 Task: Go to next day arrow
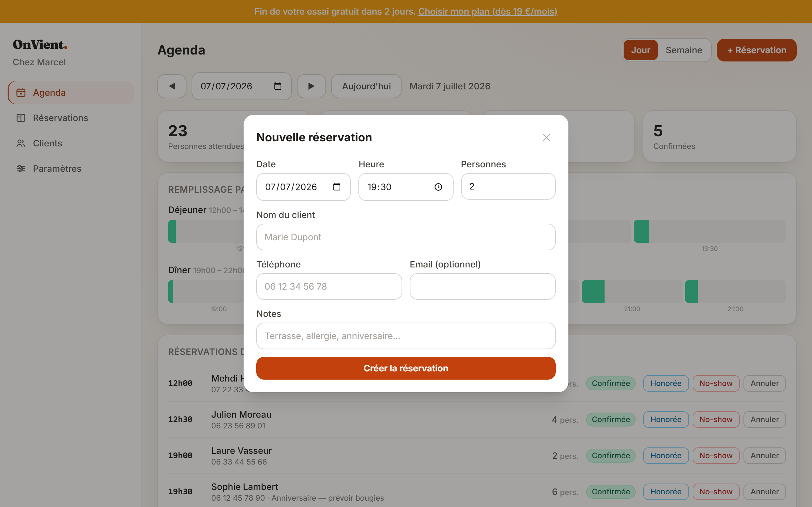click(x=311, y=86)
